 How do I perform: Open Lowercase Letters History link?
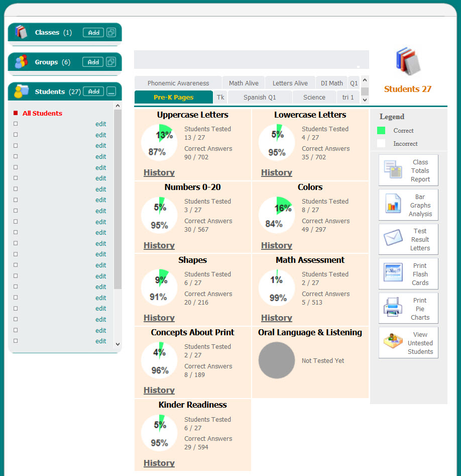tap(276, 172)
